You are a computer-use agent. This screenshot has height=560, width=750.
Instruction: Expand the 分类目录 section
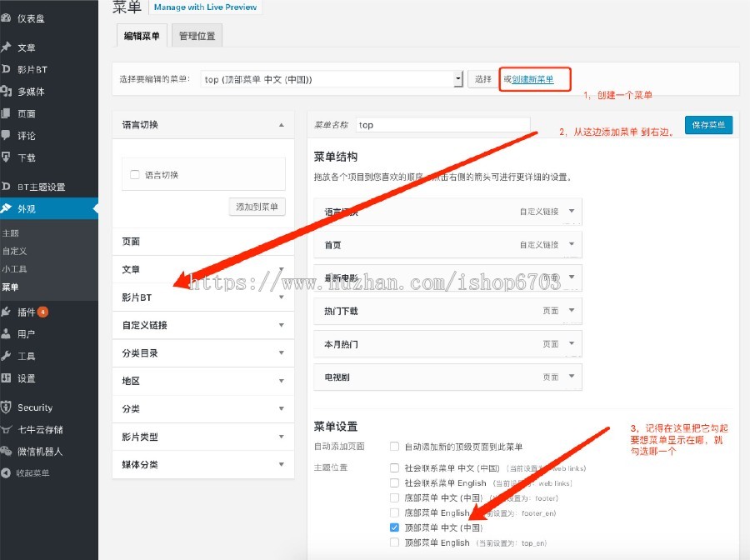tap(282, 353)
